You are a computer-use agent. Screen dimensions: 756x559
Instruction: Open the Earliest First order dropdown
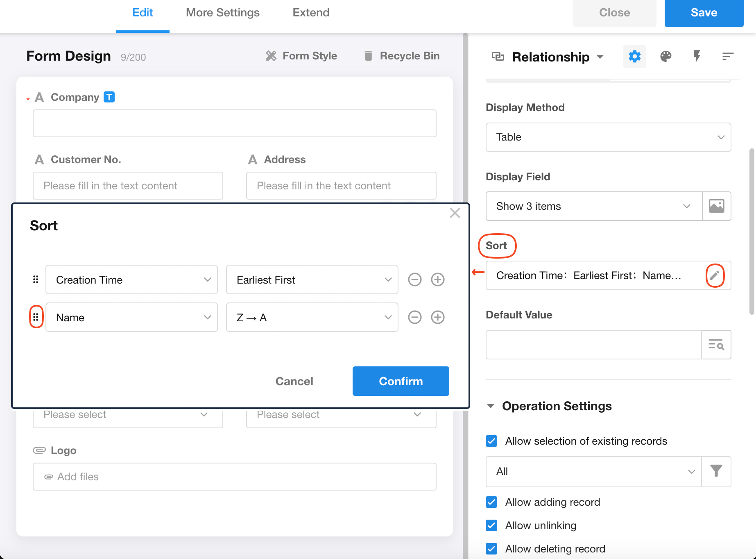point(312,280)
